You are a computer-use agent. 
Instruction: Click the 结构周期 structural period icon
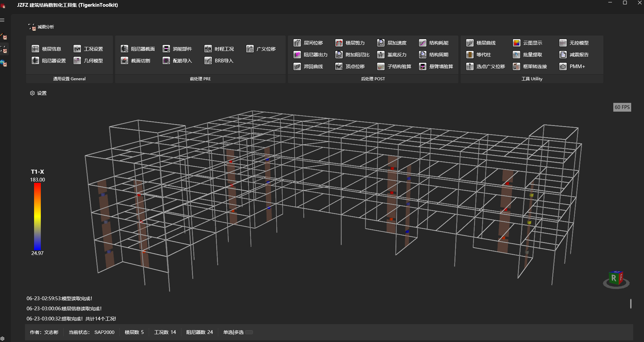click(423, 55)
